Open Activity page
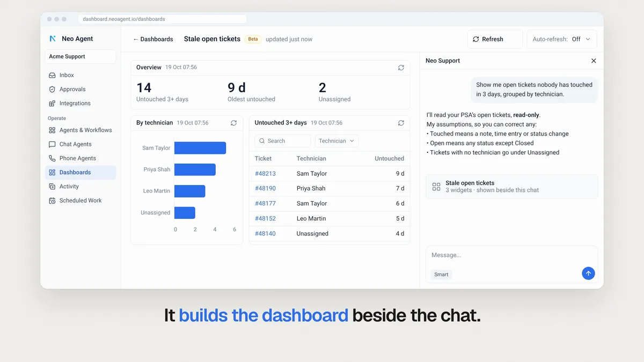 click(x=80, y=186)
